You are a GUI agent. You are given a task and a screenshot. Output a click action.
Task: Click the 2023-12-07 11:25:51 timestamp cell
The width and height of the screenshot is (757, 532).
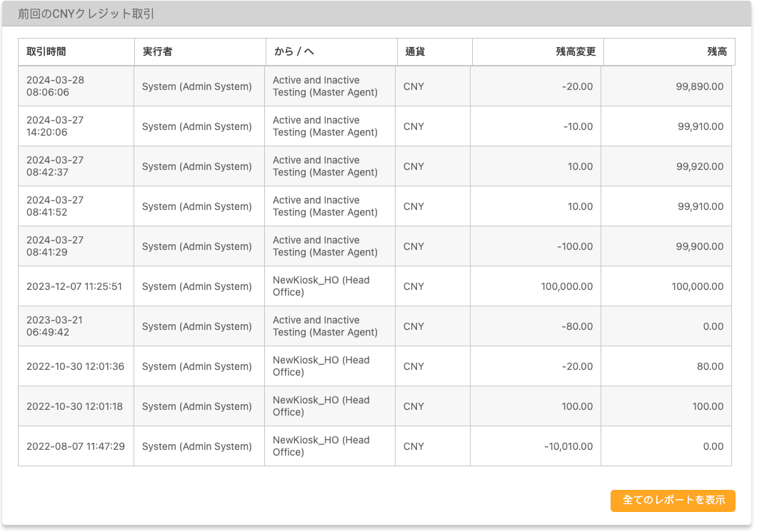pyautogui.click(x=74, y=286)
